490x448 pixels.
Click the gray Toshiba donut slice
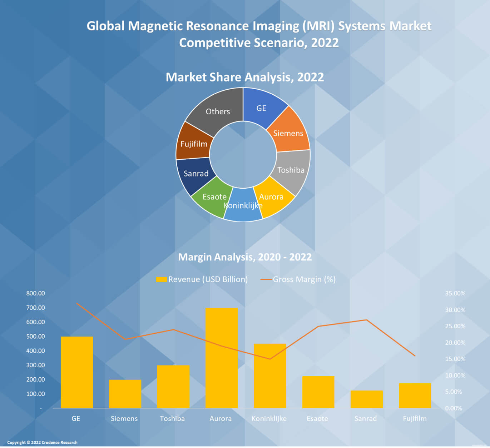[291, 170]
